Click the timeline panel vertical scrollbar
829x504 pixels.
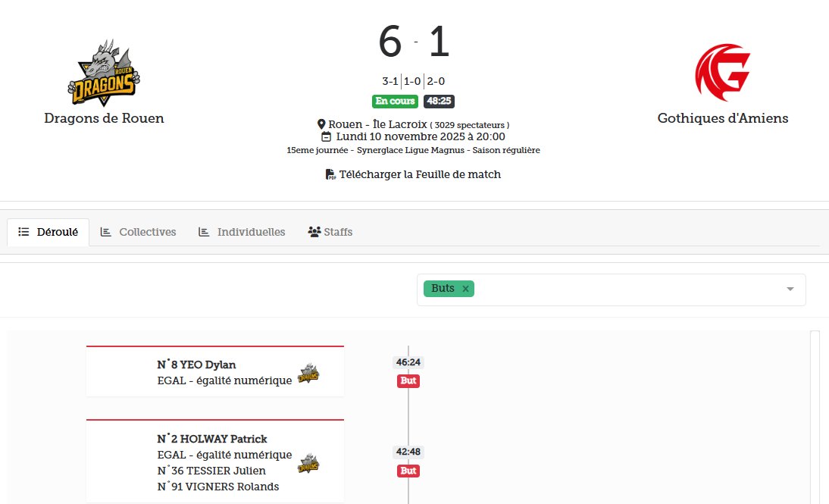(x=815, y=418)
